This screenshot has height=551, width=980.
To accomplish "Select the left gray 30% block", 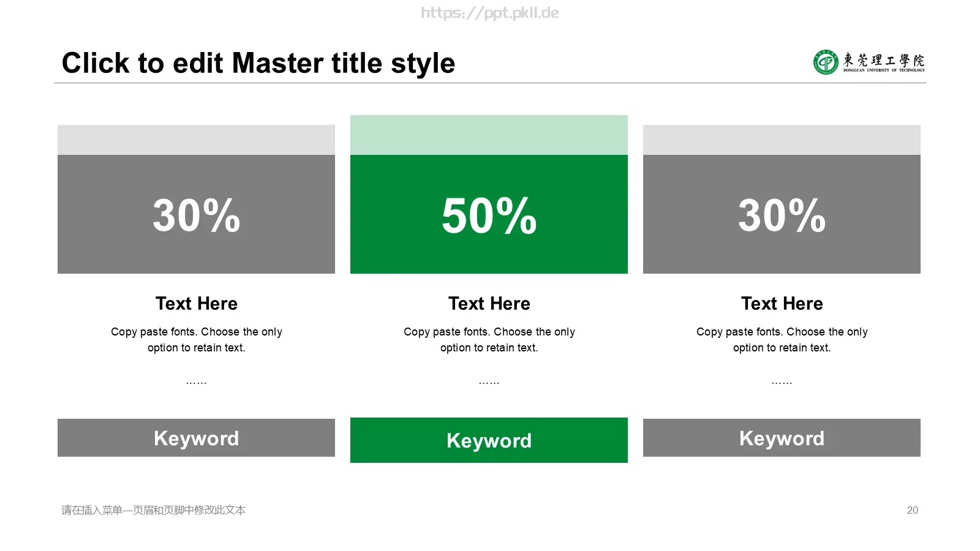I will pyautogui.click(x=196, y=214).
